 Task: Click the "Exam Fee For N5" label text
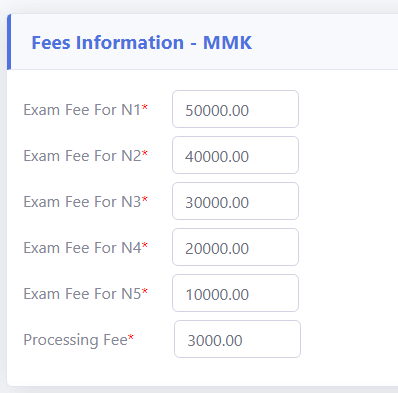(x=82, y=294)
